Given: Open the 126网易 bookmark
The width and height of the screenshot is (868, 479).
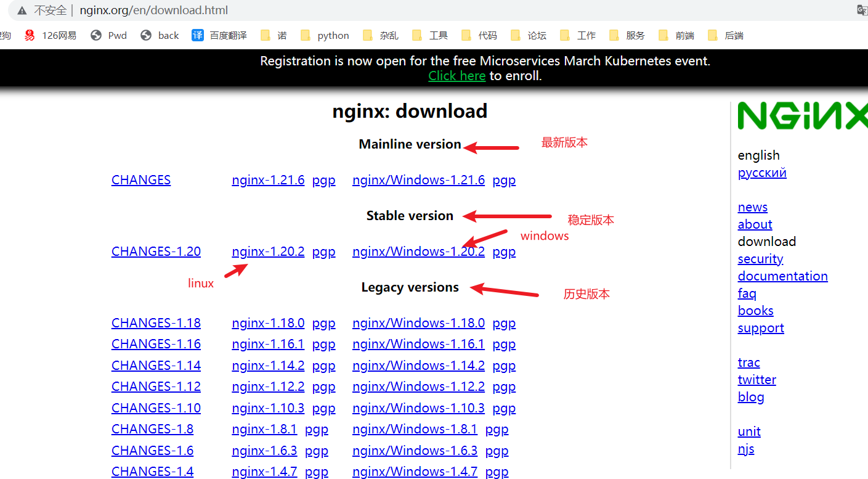Looking at the screenshot, I should click(x=51, y=35).
